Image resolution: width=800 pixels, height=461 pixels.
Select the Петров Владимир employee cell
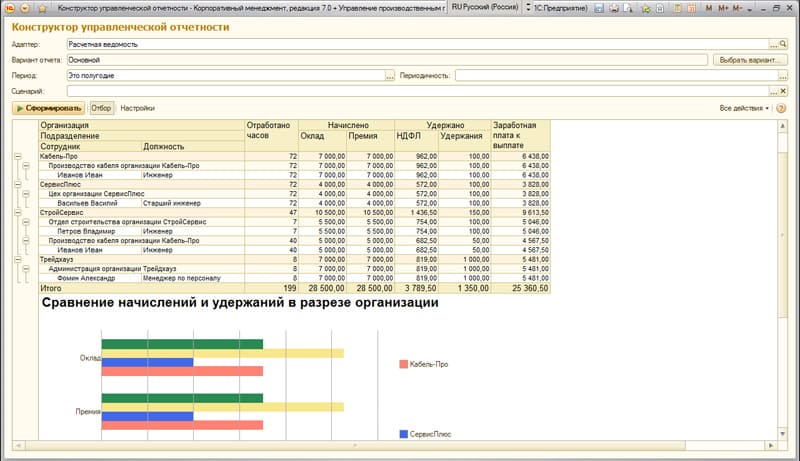click(90, 231)
